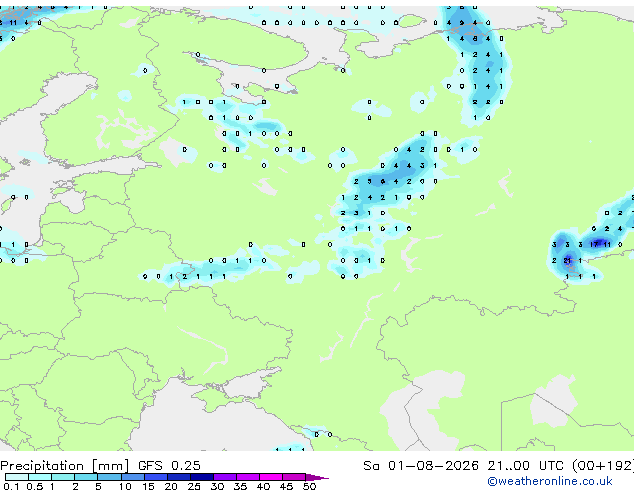The image size is (634, 490).
Task: Click the '25' legend scale label
Action: [x=194, y=486]
